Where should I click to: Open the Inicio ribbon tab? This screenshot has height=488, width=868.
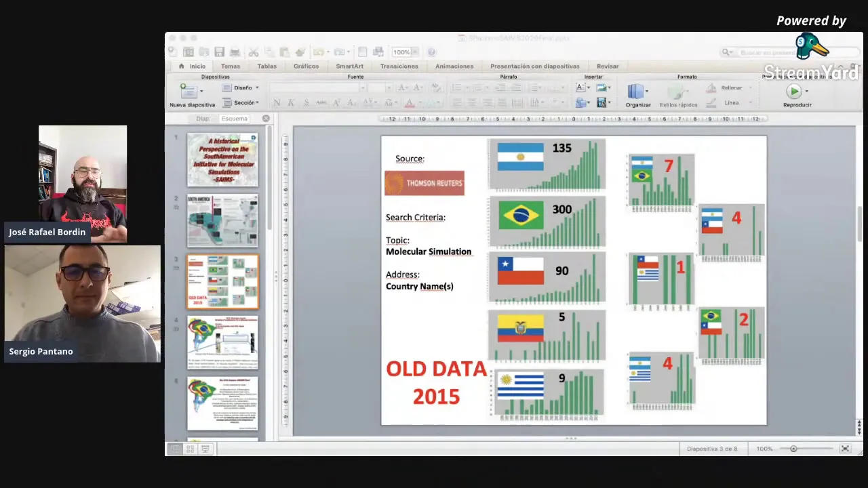tap(192, 66)
